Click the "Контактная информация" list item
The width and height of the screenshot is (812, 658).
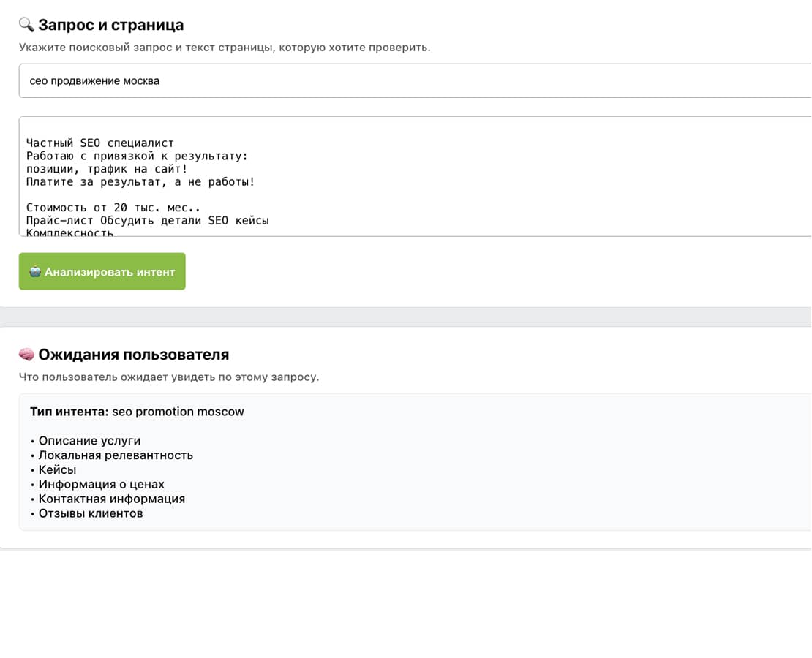coord(111,499)
